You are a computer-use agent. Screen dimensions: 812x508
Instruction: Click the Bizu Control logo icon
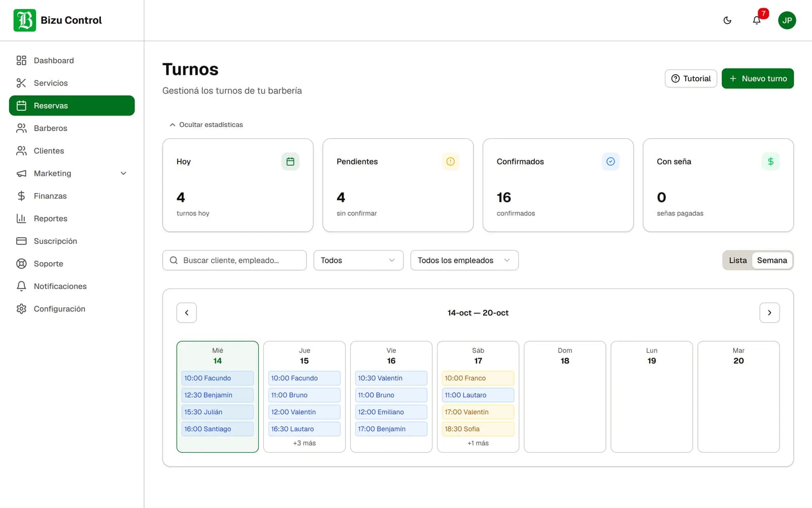click(x=24, y=20)
